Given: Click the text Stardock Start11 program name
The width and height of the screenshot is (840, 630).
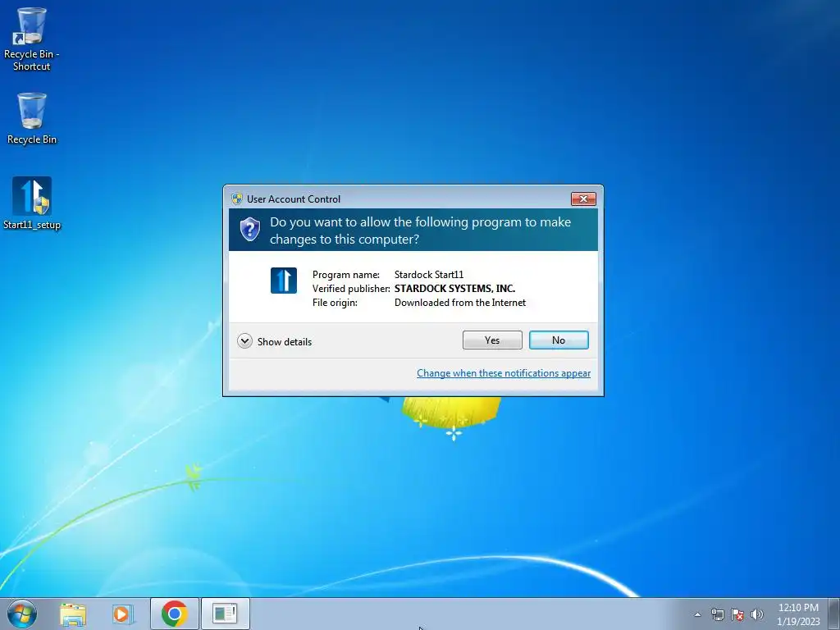Looking at the screenshot, I should (x=429, y=274).
